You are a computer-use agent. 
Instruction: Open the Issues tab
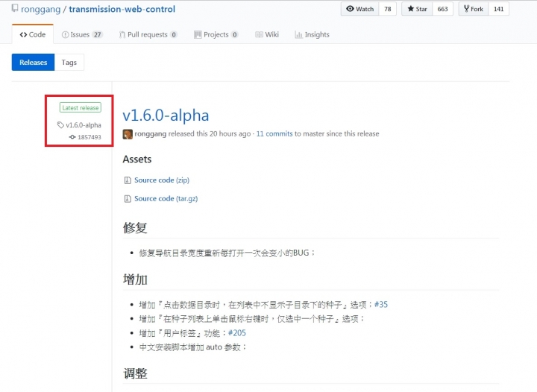pos(82,34)
